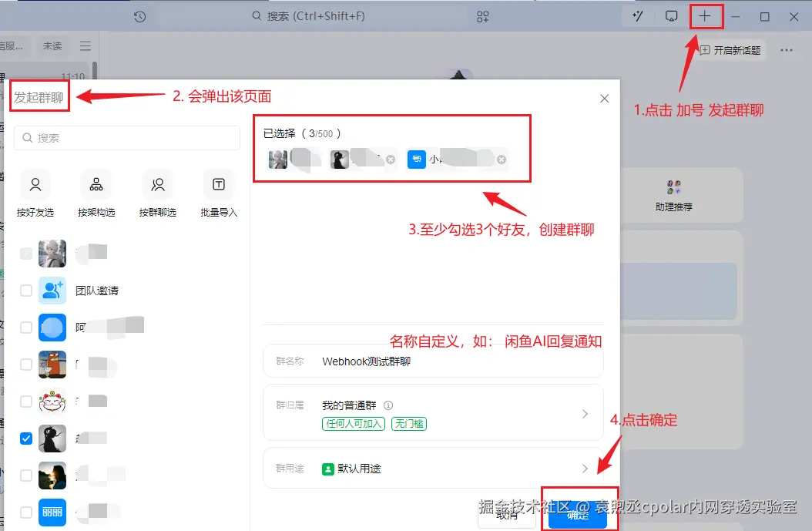The height and width of the screenshot is (531, 812).
Task: Click the 取消 button
Action: coord(506,515)
